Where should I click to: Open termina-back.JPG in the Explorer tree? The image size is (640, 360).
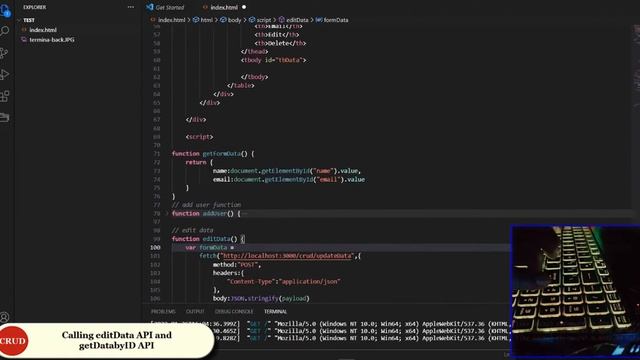51,40
